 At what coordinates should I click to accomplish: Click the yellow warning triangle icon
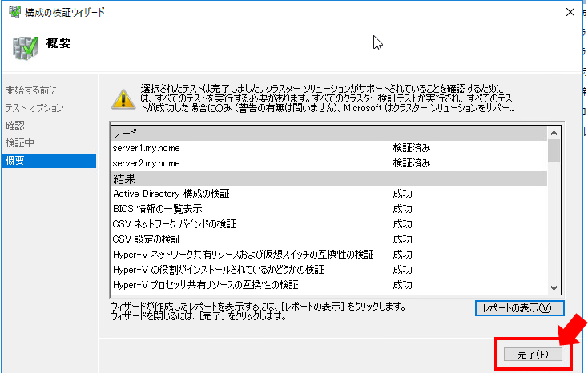[x=123, y=99]
